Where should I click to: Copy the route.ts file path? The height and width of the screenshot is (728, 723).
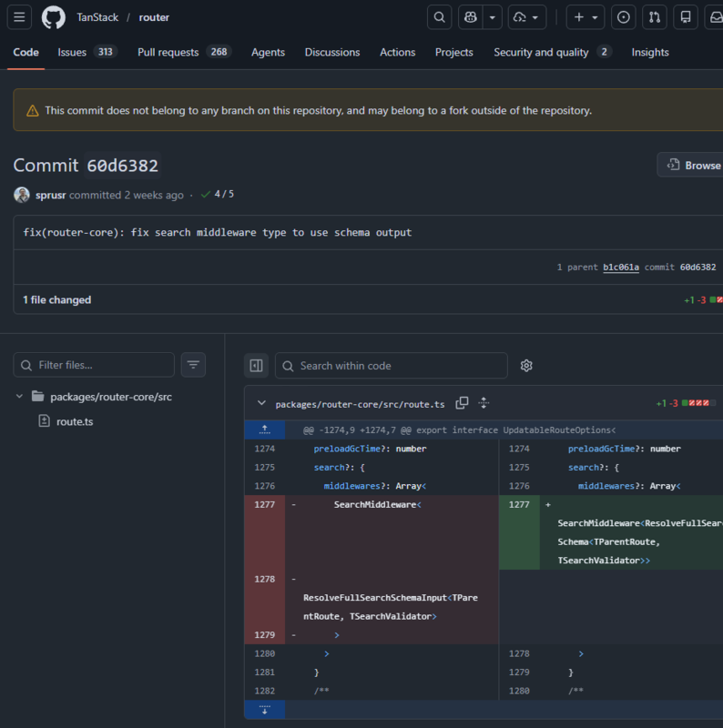[x=462, y=403]
